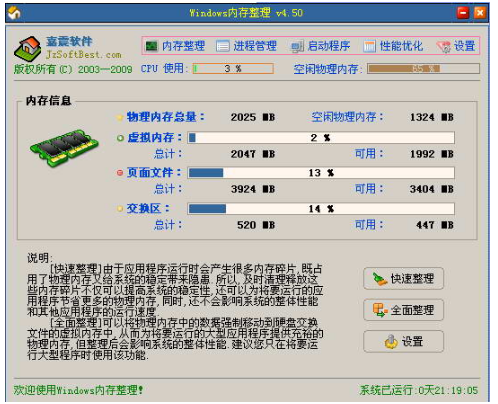Click the 内存信息 group title

coord(48,100)
